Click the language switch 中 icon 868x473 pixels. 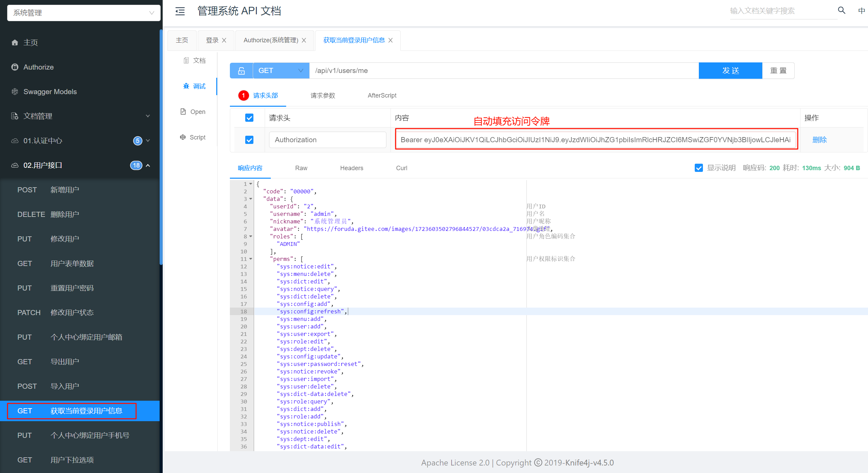[x=861, y=11]
